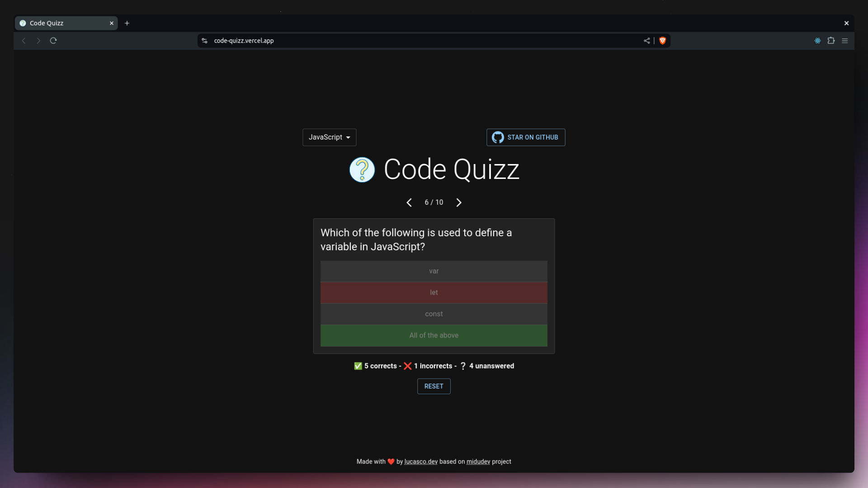Image resolution: width=868 pixels, height=488 pixels.
Task: Open the midudev footer link
Action: (x=478, y=461)
